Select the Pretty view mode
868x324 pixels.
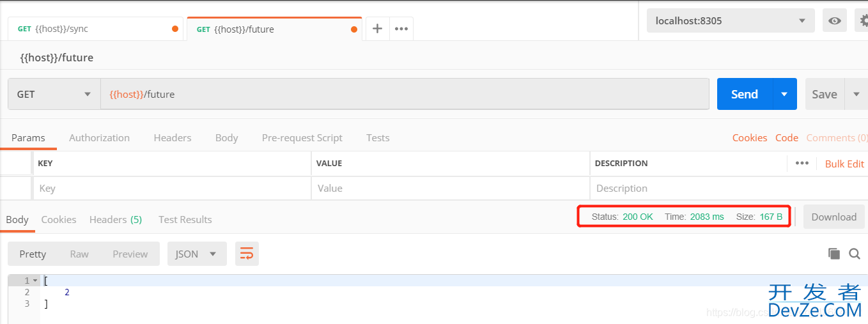pos(33,254)
